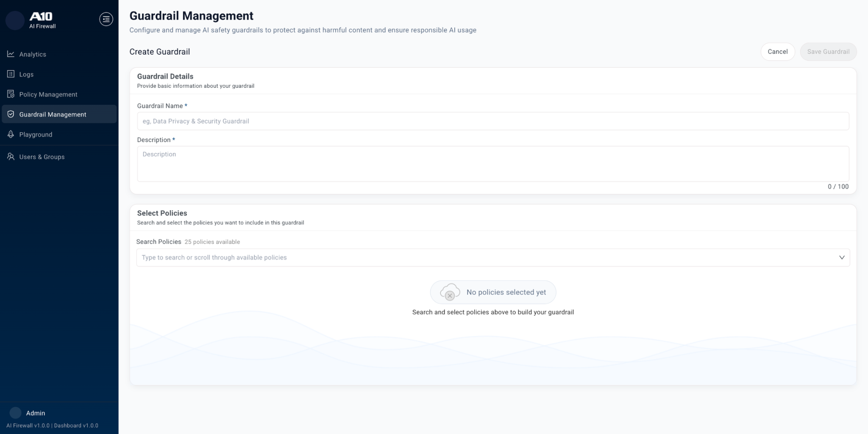Click the Admin user name
868x434 pixels.
tap(36, 413)
